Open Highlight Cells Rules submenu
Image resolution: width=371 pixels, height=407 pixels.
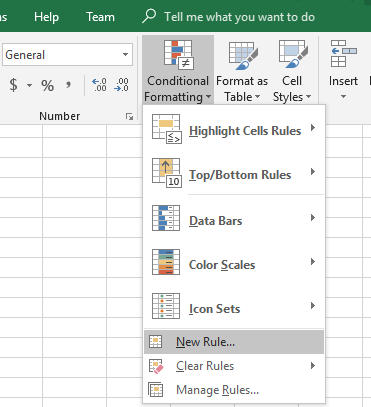234,129
